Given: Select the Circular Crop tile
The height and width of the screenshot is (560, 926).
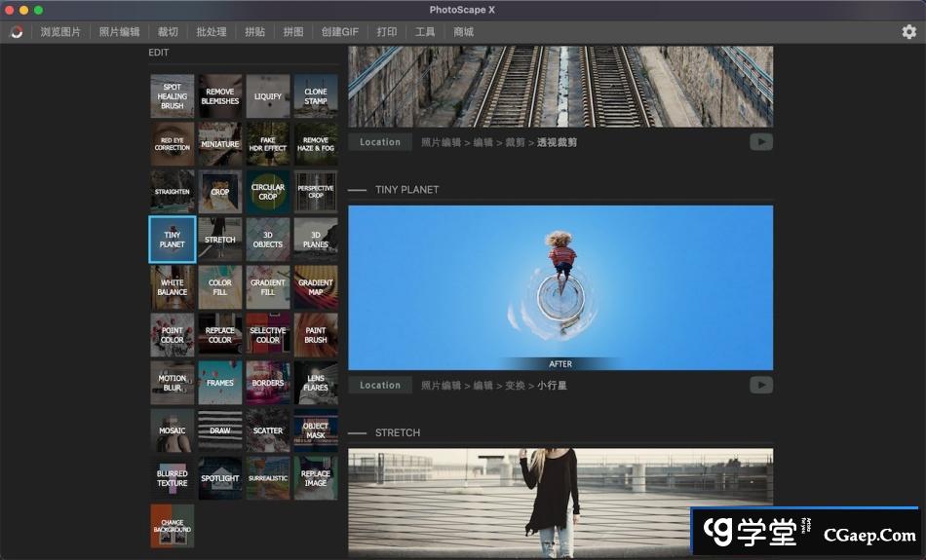Looking at the screenshot, I should coord(268,192).
